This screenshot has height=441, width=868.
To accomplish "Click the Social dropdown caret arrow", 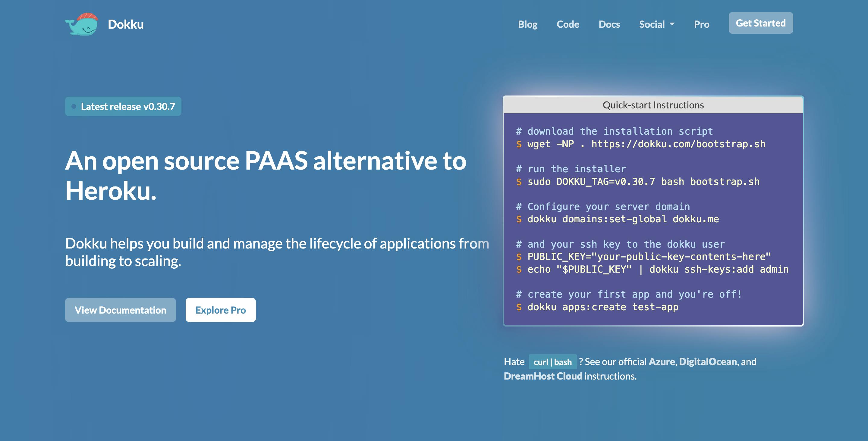I will (672, 24).
